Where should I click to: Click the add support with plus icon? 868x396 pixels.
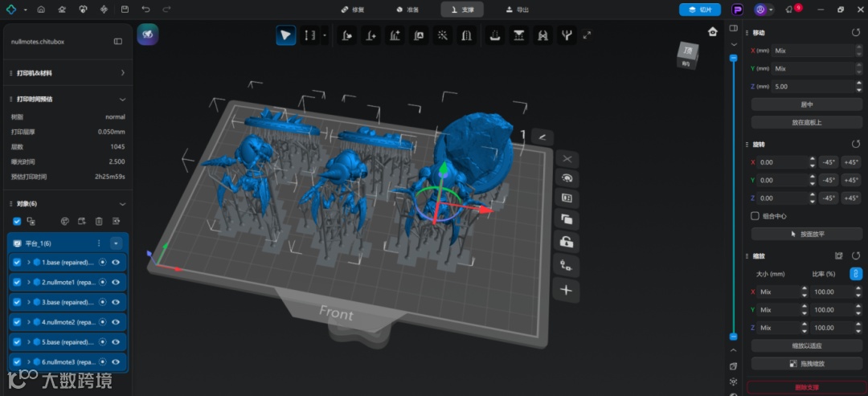(x=371, y=35)
